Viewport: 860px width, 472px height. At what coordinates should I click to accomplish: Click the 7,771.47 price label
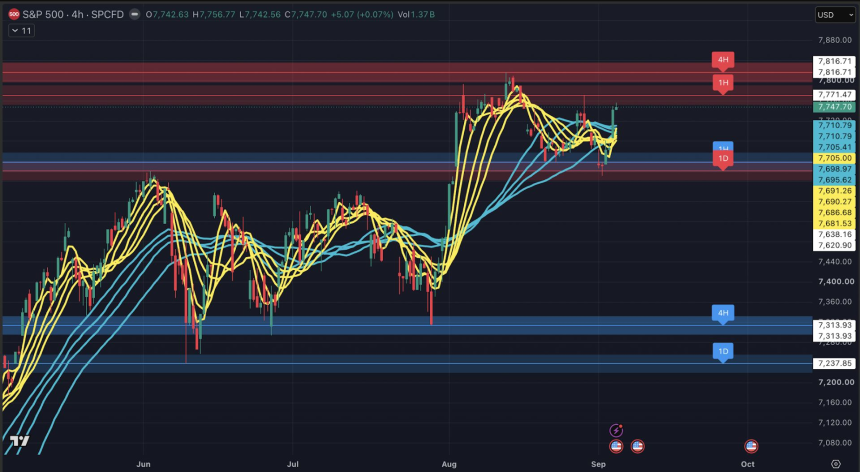(x=835, y=95)
